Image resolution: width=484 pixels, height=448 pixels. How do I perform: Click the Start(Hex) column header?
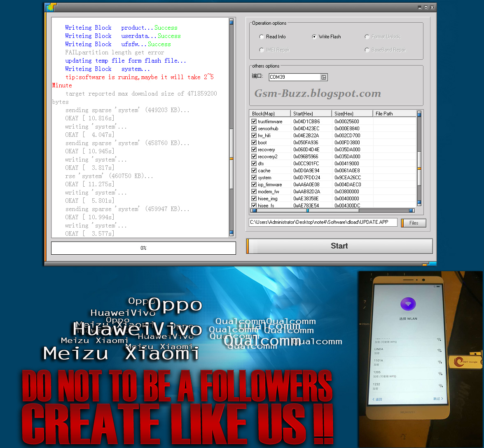click(311, 114)
